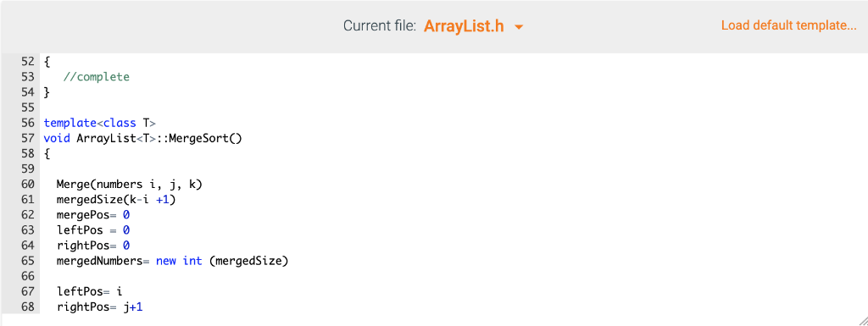Click the rightPos= 0 statement
The image size is (868, 326).
coord(93,245)
